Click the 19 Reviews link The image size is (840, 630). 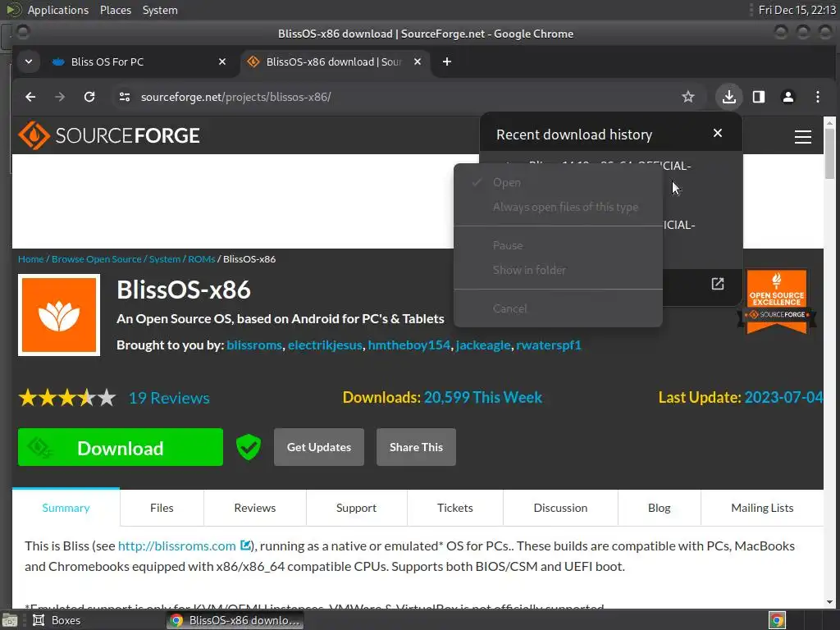tap(169, 398)
